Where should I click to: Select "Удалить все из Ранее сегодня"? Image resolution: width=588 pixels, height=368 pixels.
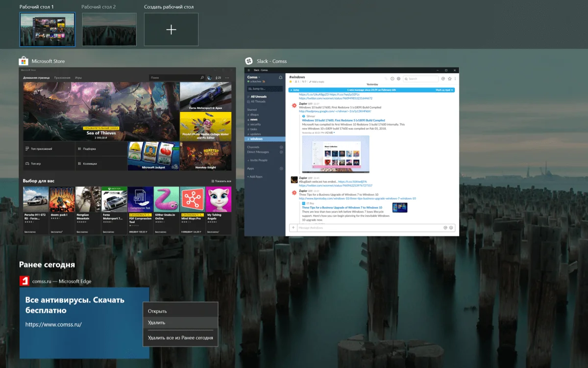[180, 338]
